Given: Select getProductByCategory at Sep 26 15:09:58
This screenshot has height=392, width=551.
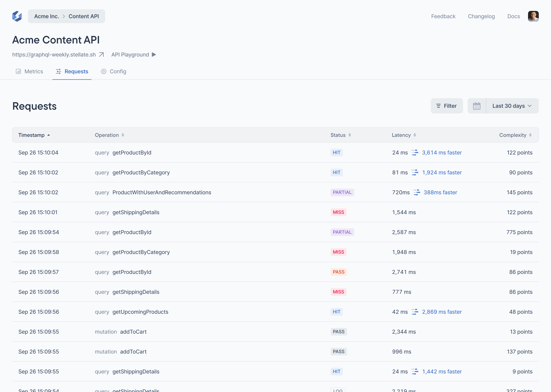Looking at the screenshot, I should (141, 252).
